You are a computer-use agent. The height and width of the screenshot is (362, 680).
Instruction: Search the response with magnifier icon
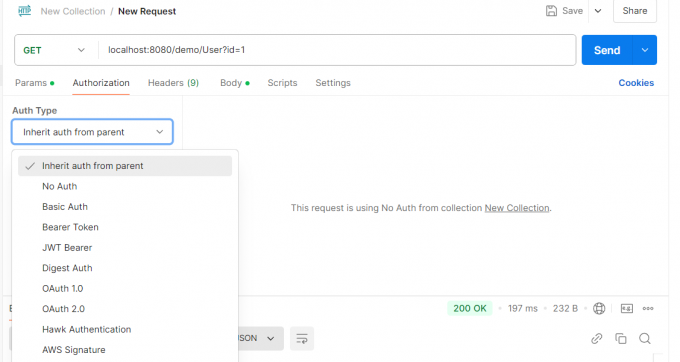pyautogui.click(x=645, y=338)
